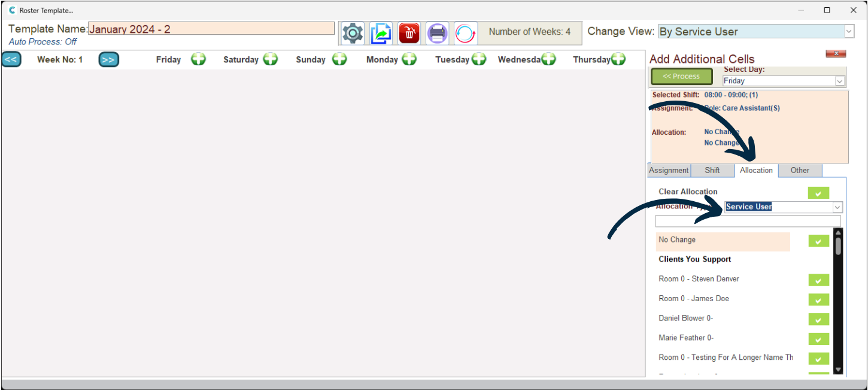Print the roster template
Viewport: 868px width, 391px height.
(437, 33)
